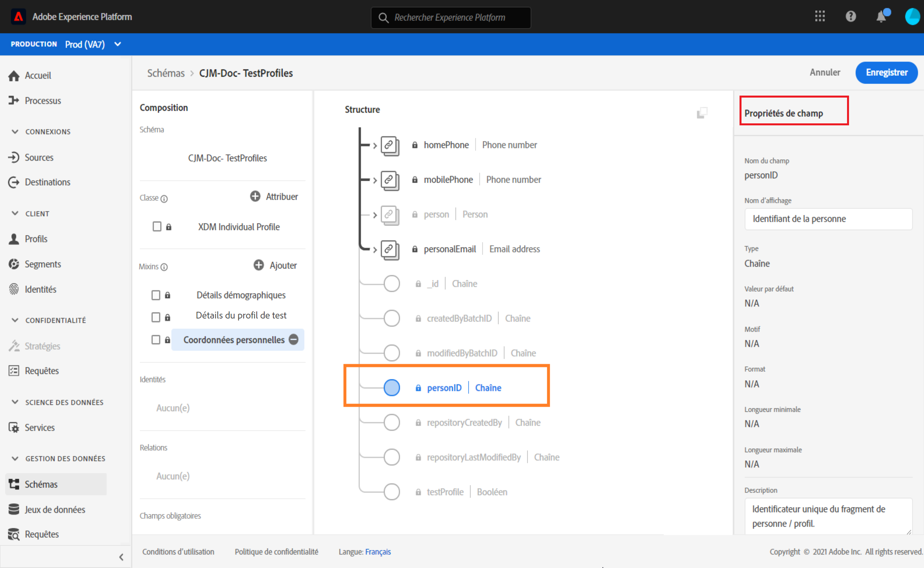Go to Segments in the sidebar
This screenshot has height=568, width=924.
pos(42,264)
